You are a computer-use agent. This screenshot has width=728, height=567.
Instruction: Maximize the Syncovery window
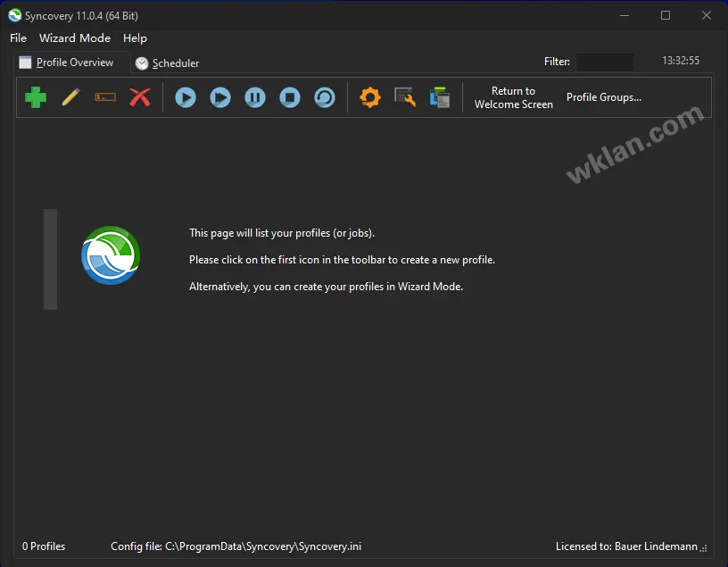coord(666,15)
